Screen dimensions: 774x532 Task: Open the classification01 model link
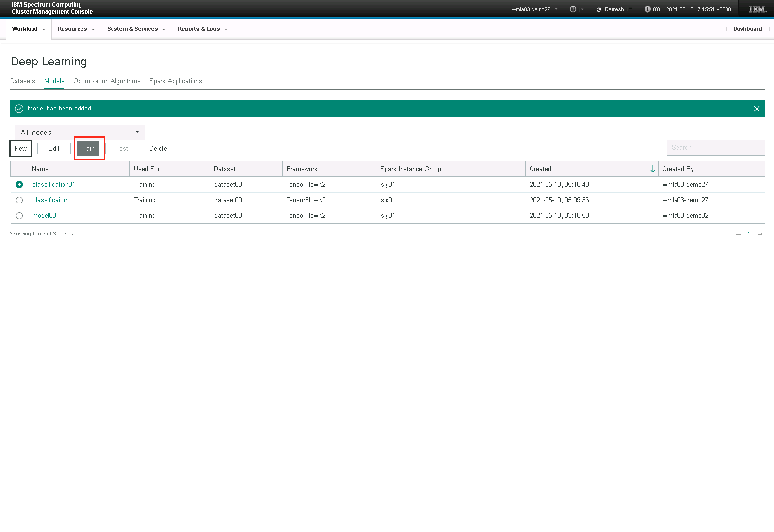click(54, 184)
